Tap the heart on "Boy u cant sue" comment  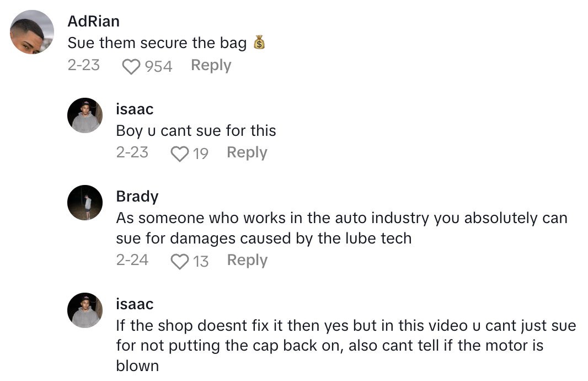coord(180,154)
